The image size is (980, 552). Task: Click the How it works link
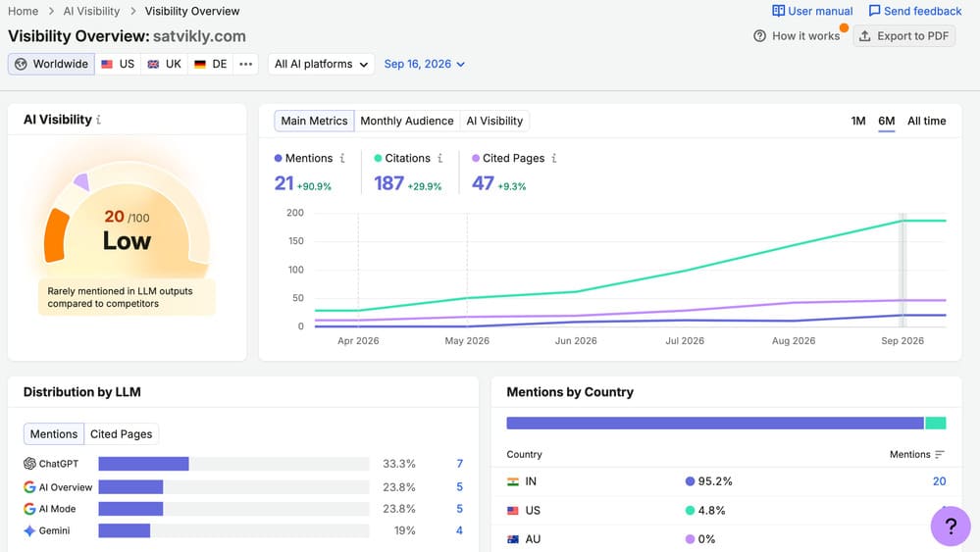(x=797, y=35)
